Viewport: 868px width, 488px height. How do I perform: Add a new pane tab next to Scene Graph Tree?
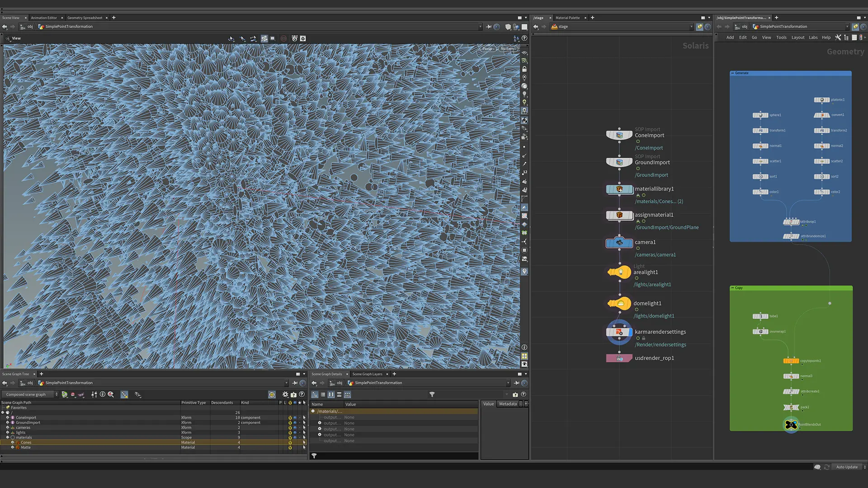click(x=41, y=374)
